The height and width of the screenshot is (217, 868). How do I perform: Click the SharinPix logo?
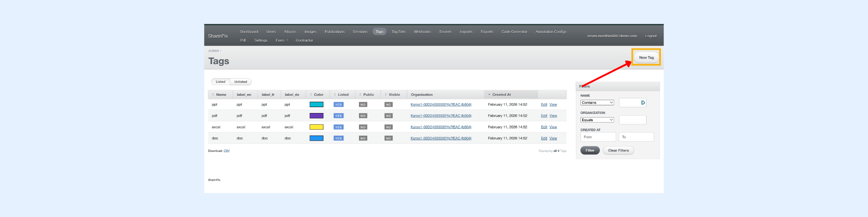click(218, 36)
